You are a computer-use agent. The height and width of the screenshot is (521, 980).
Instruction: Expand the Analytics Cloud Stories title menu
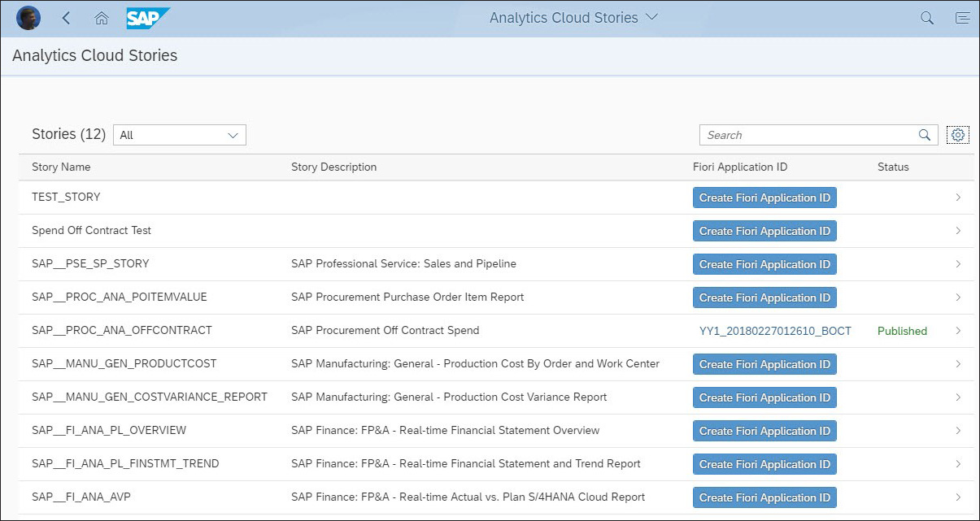point(573,17)
